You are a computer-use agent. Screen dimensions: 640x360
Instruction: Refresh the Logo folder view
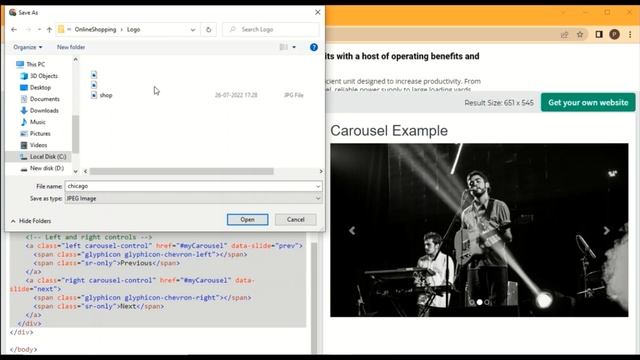pyautogui.click(x=209, y=29)
